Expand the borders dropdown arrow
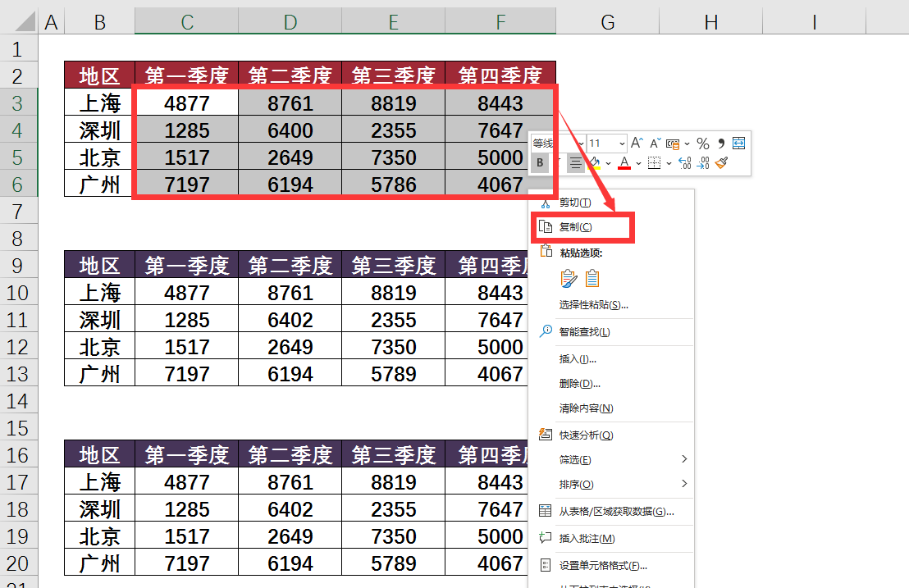The height and width of the screenshot is (588, 909). point(669,163)
